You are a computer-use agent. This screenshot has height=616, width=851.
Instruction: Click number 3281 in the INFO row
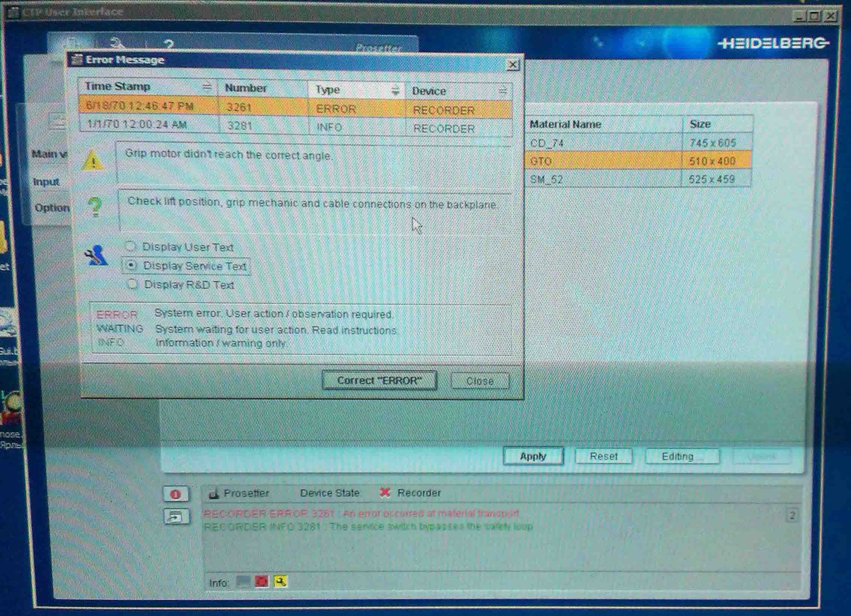[x=264, y=126]
